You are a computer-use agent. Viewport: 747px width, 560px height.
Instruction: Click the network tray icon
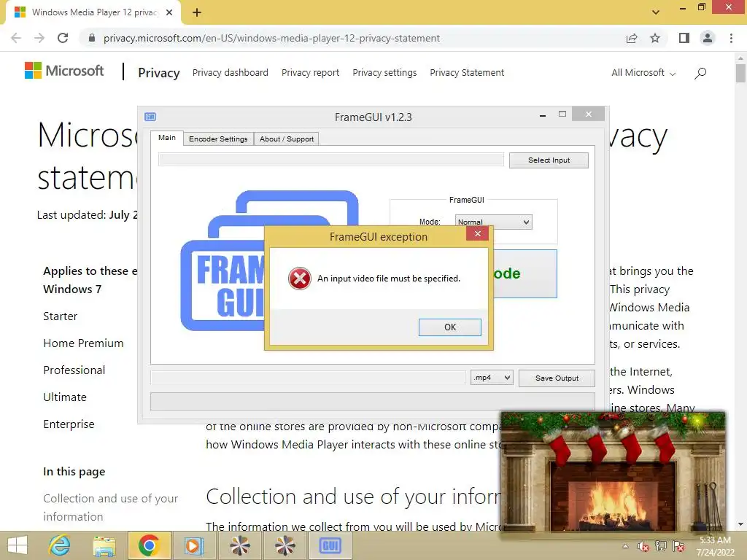tap(661, 546)
